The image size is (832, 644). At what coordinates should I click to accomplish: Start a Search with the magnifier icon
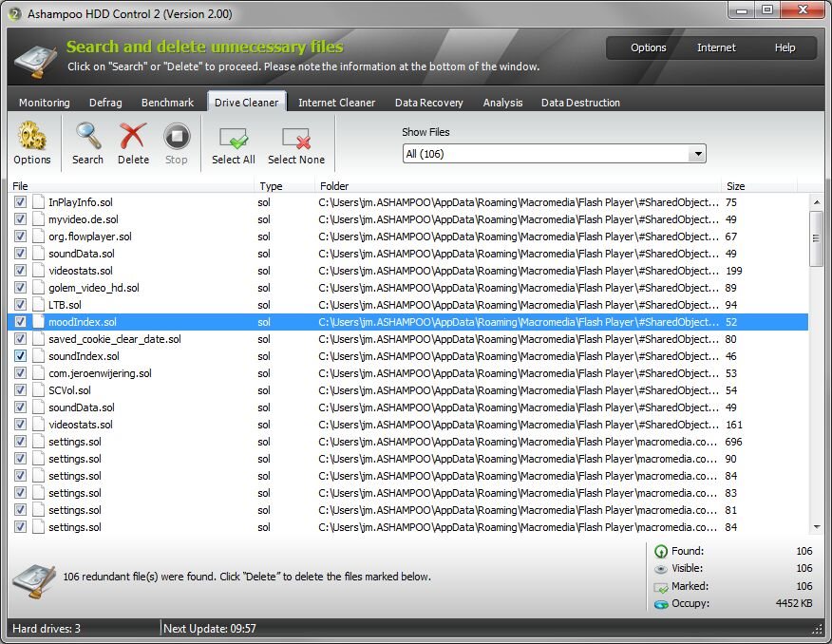88,136
